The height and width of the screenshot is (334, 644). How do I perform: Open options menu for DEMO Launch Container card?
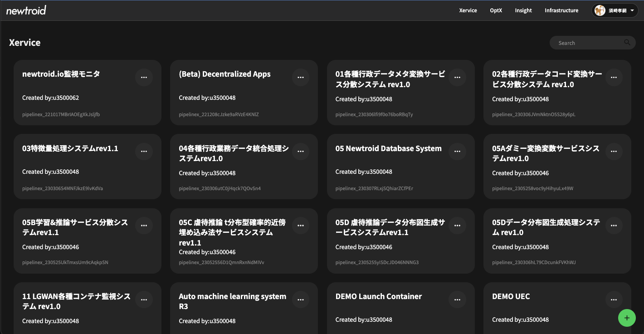pos(457,300)
